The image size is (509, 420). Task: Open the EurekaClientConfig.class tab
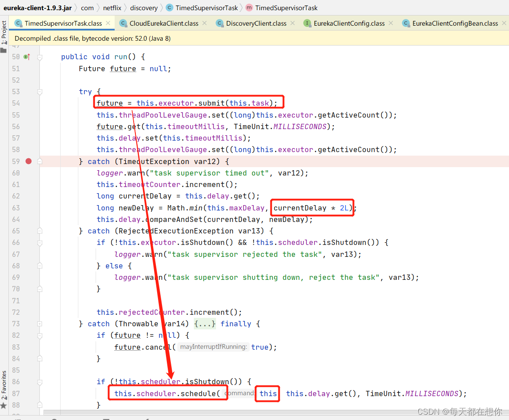tap(349, 23)
